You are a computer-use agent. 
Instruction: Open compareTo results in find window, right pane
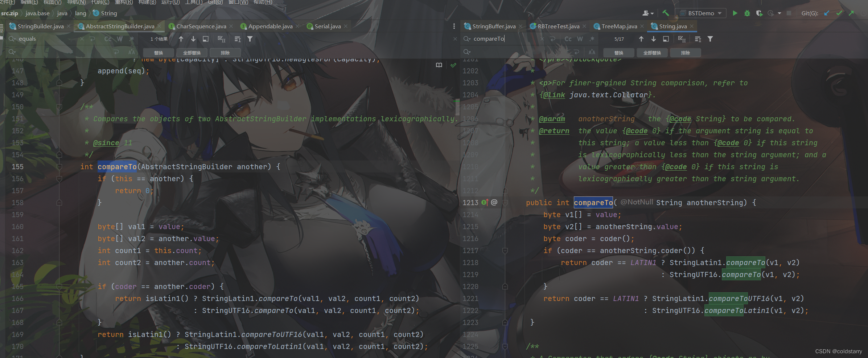pyautogui.click(x=666, y=39)
